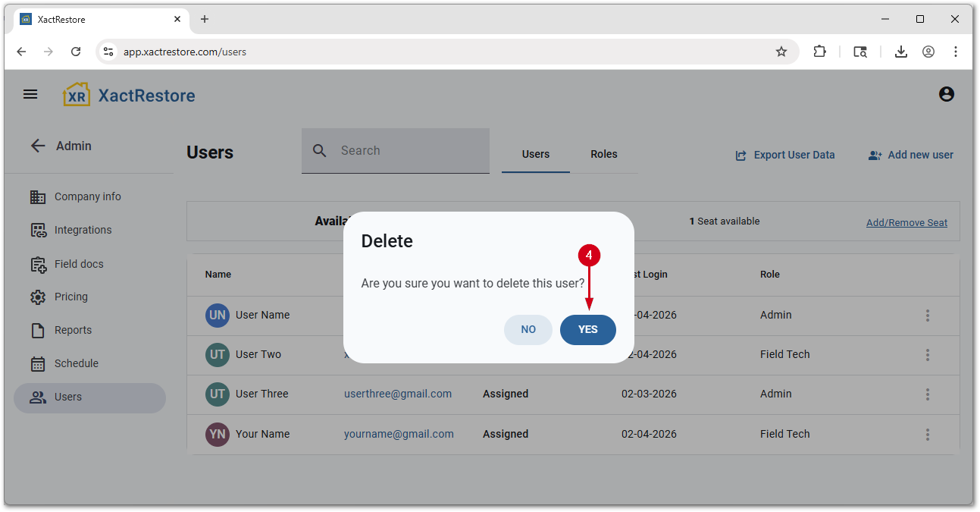Switch to the Roles tab
The width and height of the screenshot is (980, 512).
click(x=603, y=154)
